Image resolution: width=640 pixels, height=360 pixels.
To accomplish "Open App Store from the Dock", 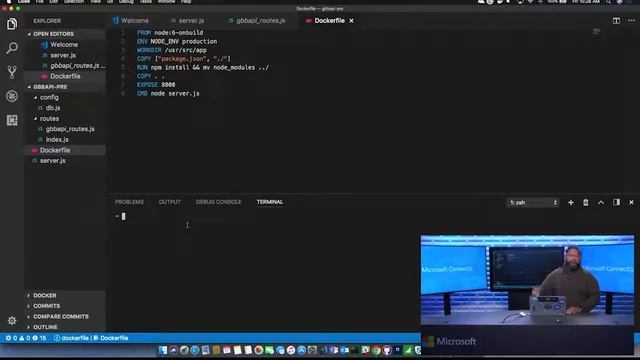I will point(302,350).
